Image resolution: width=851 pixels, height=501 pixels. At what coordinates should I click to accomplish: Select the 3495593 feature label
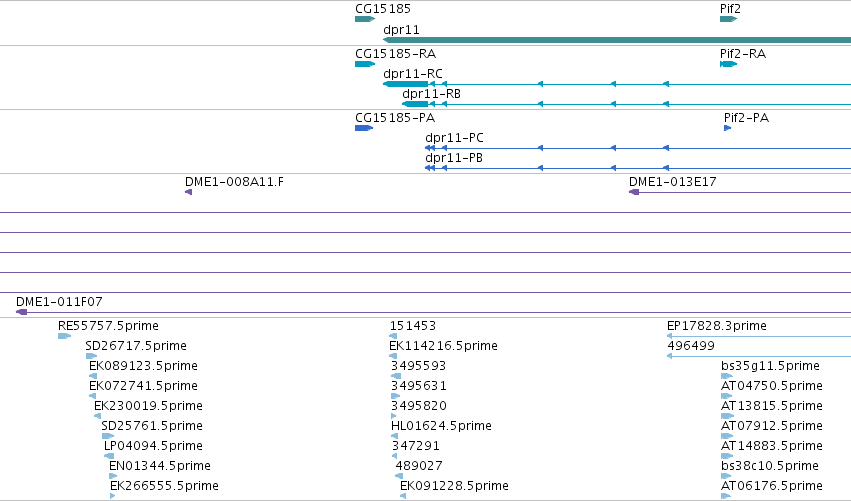point(418,366)
